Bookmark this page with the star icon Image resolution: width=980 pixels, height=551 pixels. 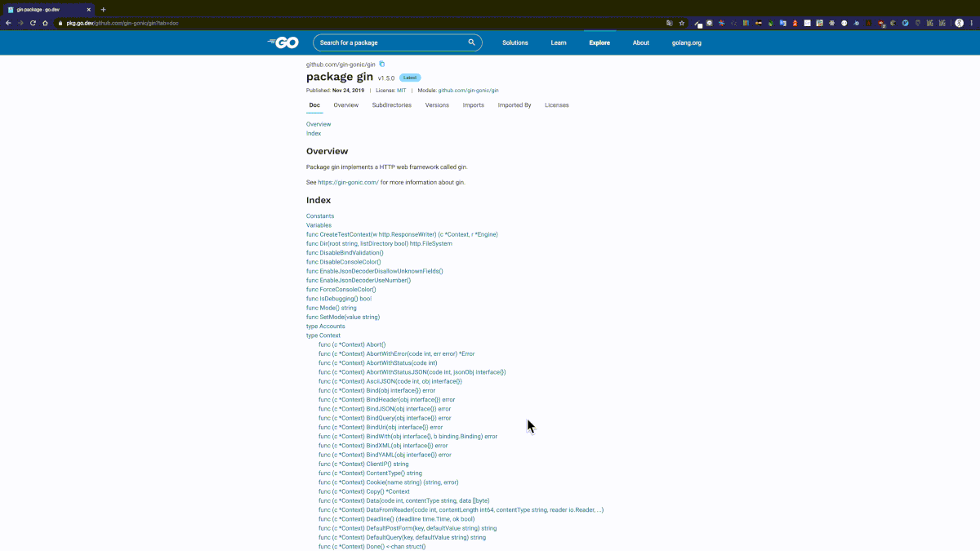[x=682, y=23]
